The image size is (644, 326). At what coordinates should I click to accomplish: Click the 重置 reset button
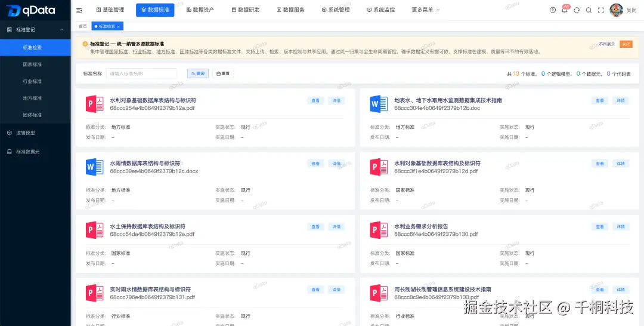(223, 73)
